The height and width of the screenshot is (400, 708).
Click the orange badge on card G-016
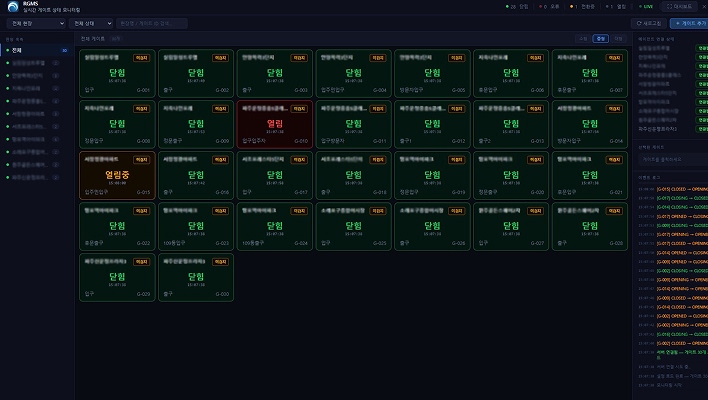[x=220, y=160]
